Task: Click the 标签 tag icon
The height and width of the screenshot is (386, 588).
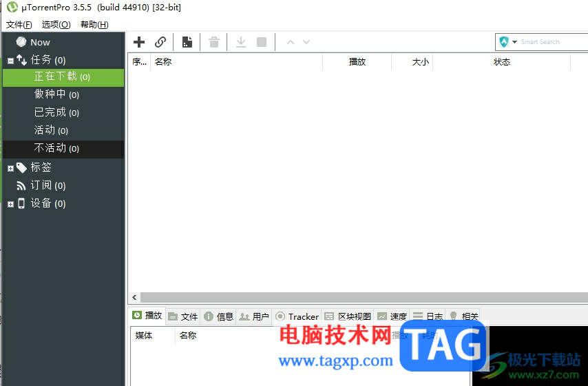Action: click(x=21, y=168)
